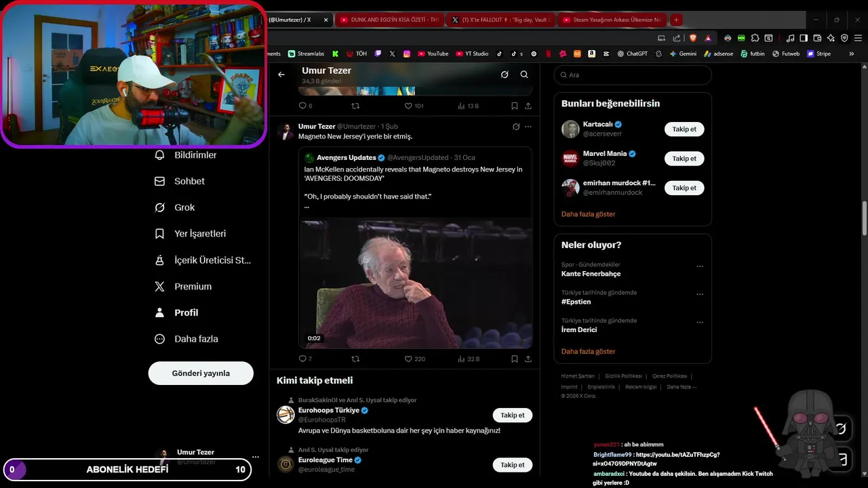
Task: Open ChatGPT bookmark
Action: point(632,54)
